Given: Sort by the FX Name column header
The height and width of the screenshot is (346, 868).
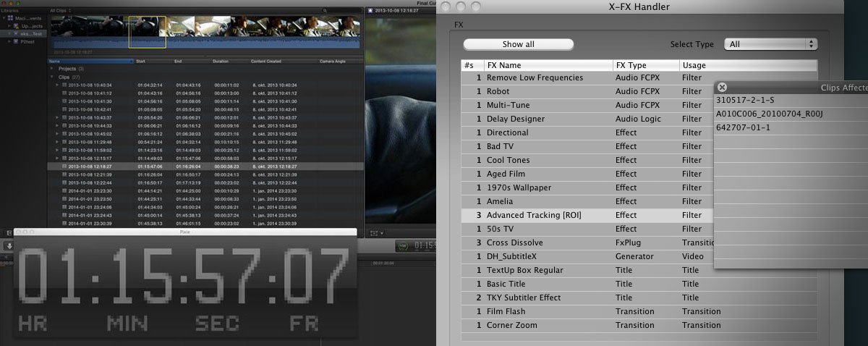Looking at the screenshot, I should [548, 65].
